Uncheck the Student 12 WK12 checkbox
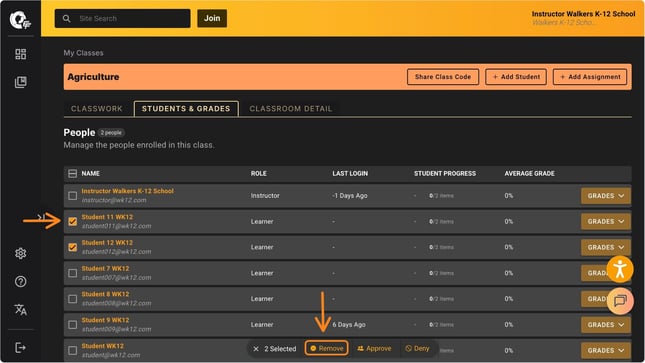Screen dimensions: 645x363 click(72, 247)
